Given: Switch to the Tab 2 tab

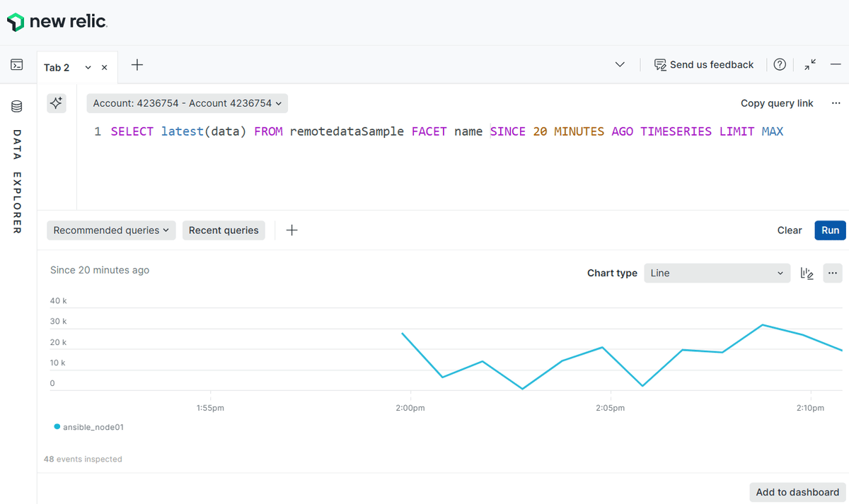Looking at the screenshot, I should pyautogui.click(x=57, y=67).
